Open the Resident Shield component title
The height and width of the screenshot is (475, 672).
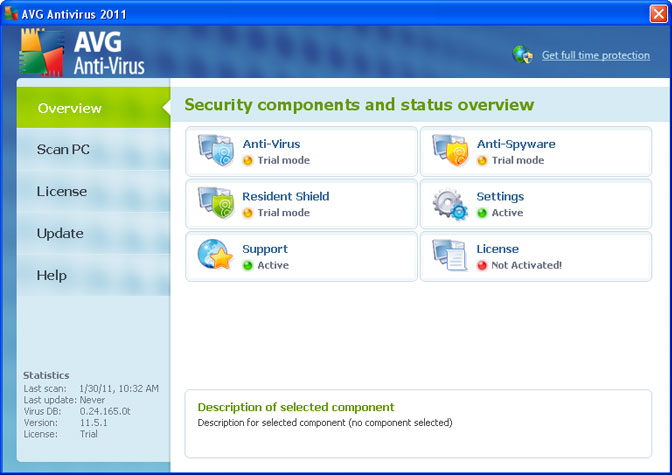(286, 196)
